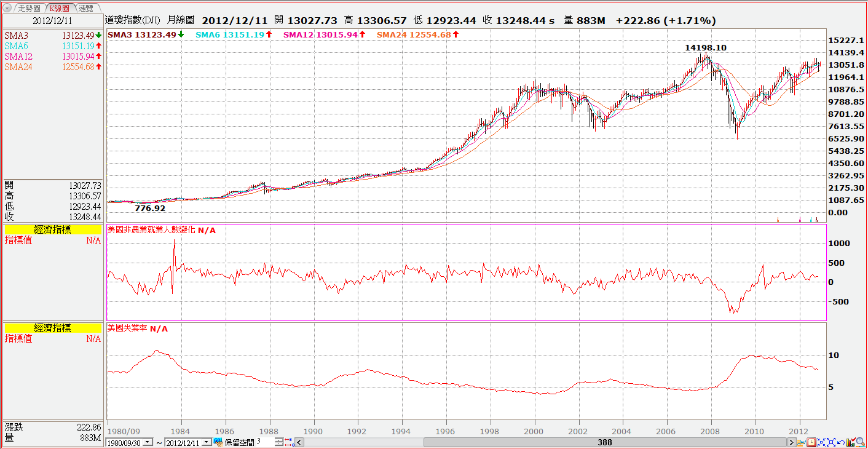Viewport: 868px width, 449px height.
Task: Click the +222.86 (+1.71%) change in header
Action: pos(666,20)
